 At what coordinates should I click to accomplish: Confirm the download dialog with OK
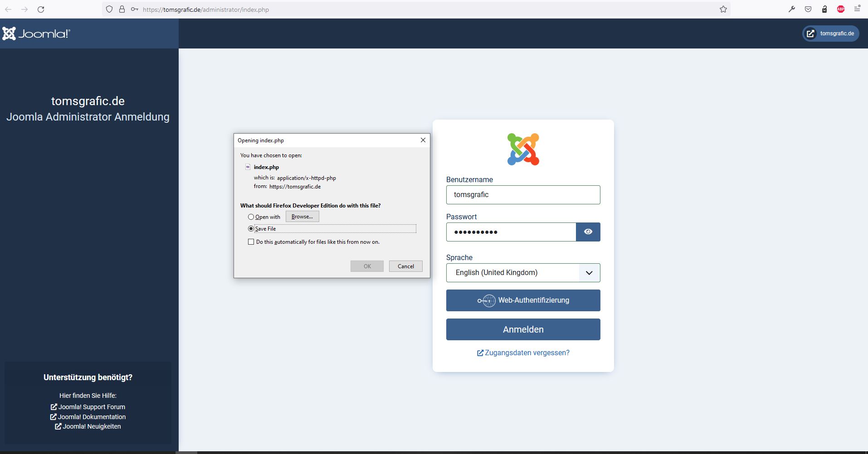click(x=367, y=266)
